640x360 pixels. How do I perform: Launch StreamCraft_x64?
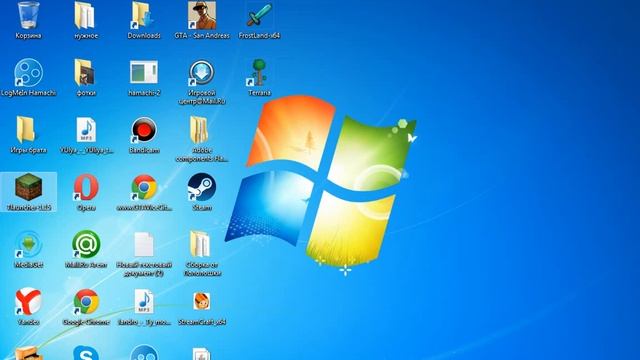click(x=202, y=302)
